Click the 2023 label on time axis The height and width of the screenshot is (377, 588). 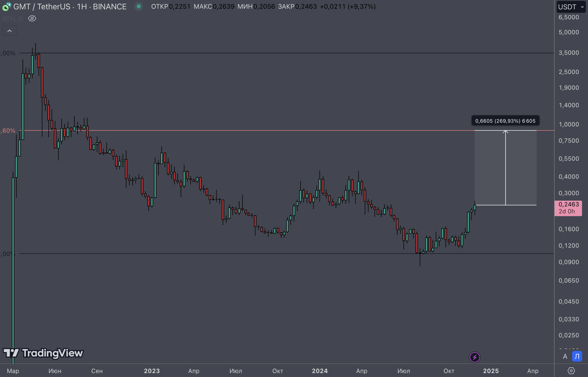pyautogui.click(x=152, y=371)
